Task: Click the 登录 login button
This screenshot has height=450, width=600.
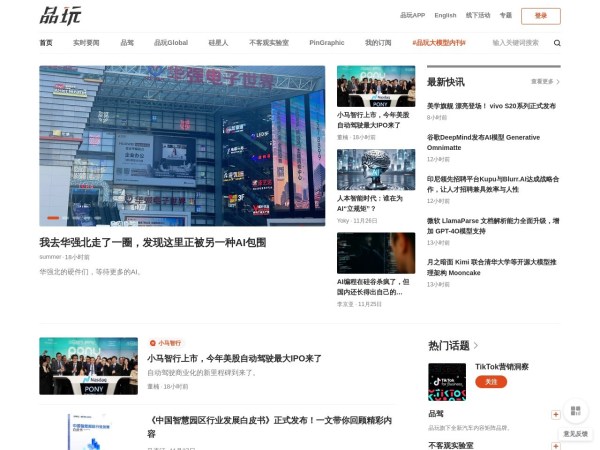Action: 540,16
